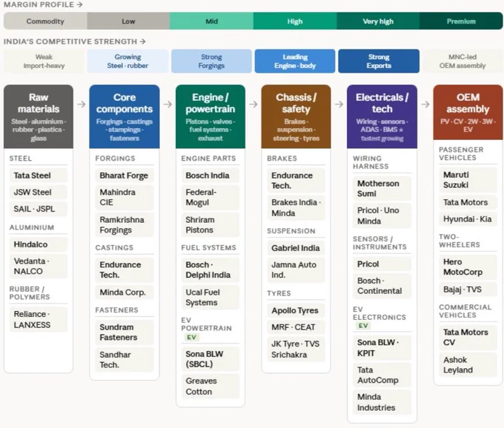Click the Commodity margin segment
Screen dimensions: 504x428
45,21
